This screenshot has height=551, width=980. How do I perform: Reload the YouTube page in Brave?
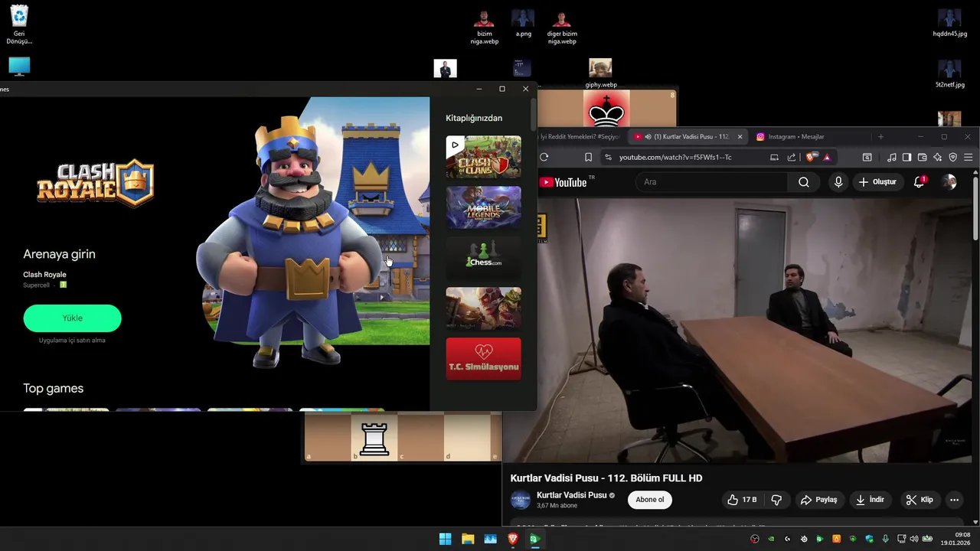[x=544, y=157]
